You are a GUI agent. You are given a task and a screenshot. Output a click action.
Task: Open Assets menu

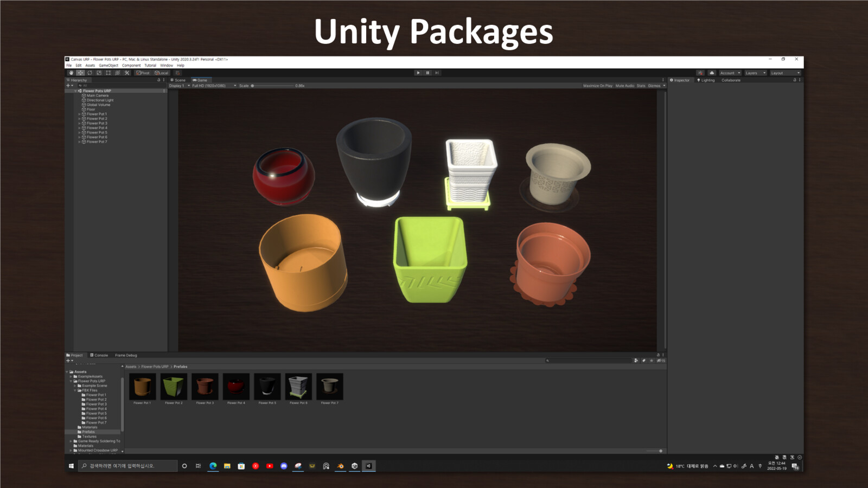coord(90,65)
